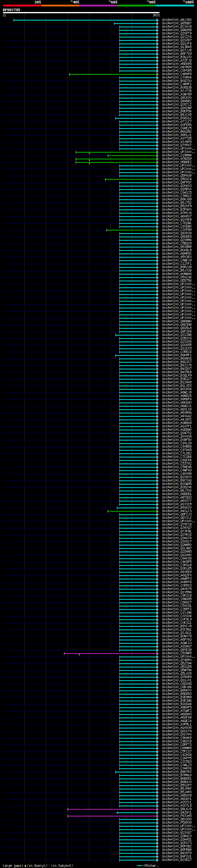Click UniRef100_Q89DR2 label
197x868 pixels.
[x=177, y=101]
